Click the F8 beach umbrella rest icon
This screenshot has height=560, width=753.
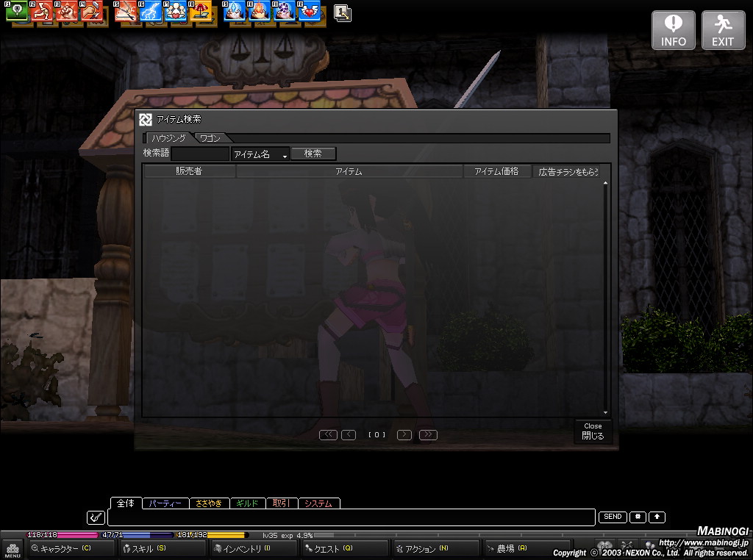tap(201, 11)
